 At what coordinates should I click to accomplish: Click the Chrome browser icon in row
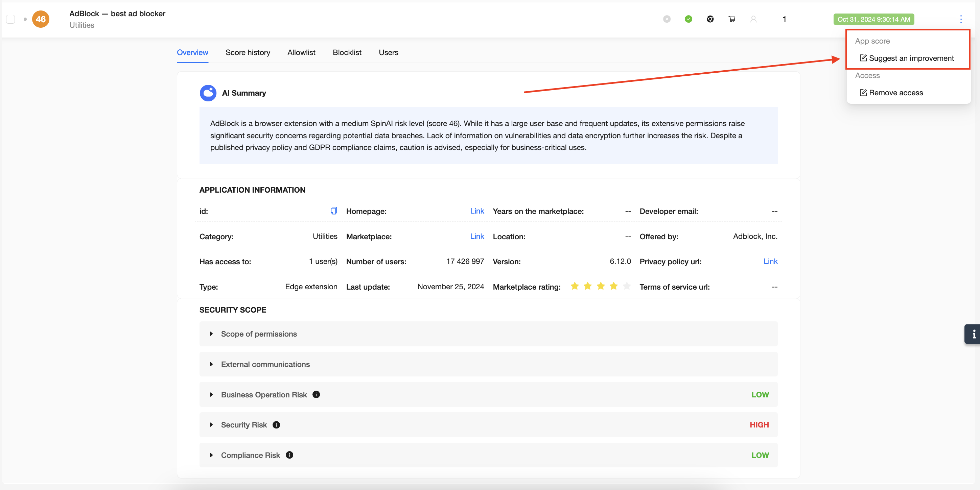[710, 19]
